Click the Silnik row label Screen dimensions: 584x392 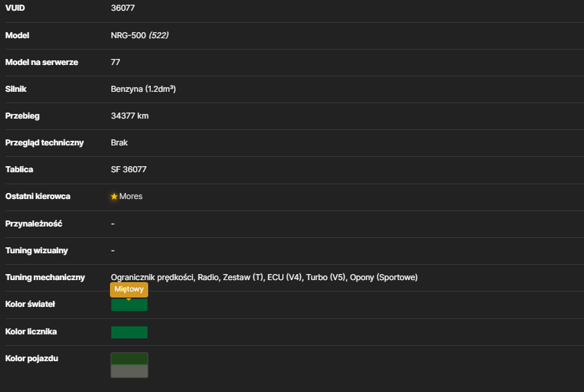click(x=15, y=89)
